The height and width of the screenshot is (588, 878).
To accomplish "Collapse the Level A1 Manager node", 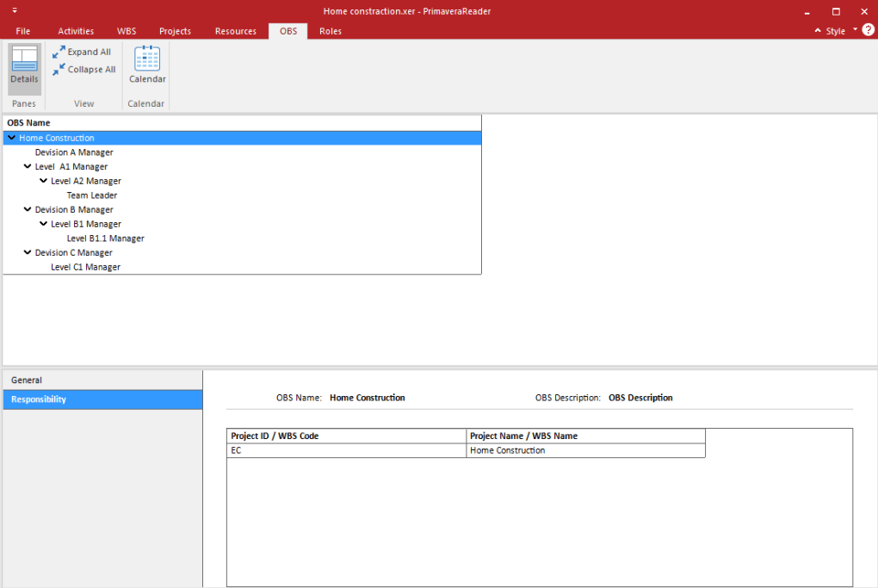I will [28, 166].
